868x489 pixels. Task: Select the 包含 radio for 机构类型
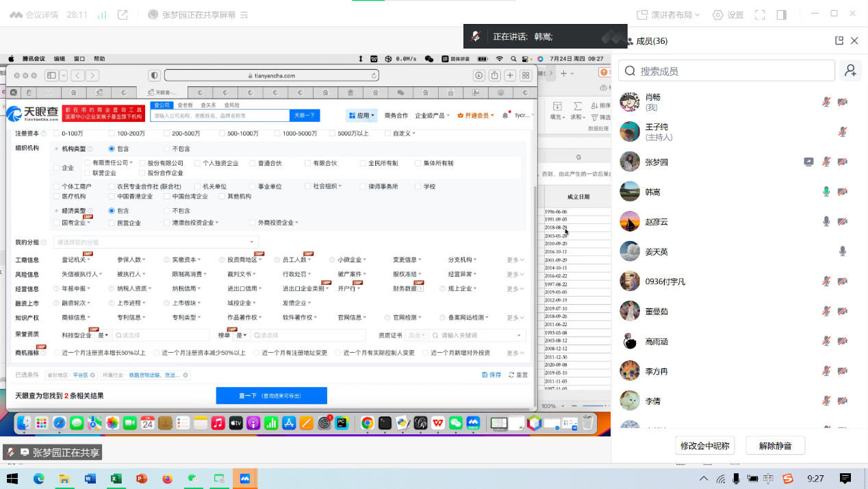(x=112, y=149)
